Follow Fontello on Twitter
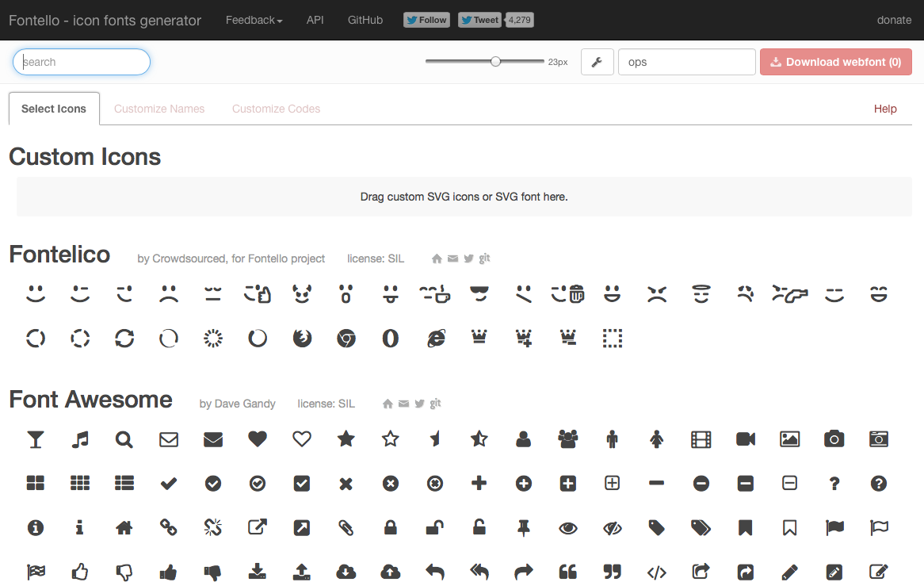 point(426,20)
